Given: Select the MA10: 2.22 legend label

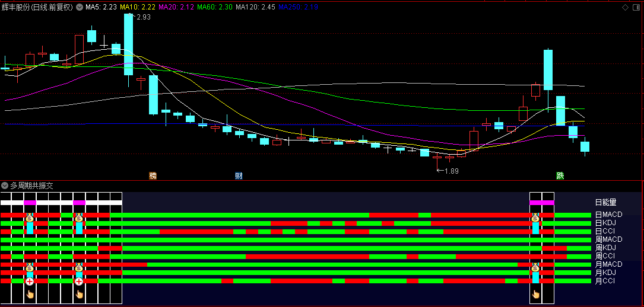Looking at the screenshot, I should (x=138, y=7).
